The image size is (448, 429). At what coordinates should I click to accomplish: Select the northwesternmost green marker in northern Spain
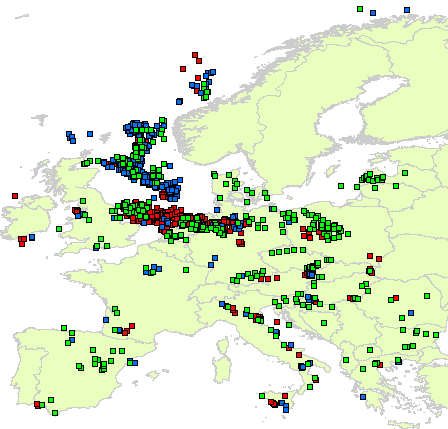tap(64, 328)
